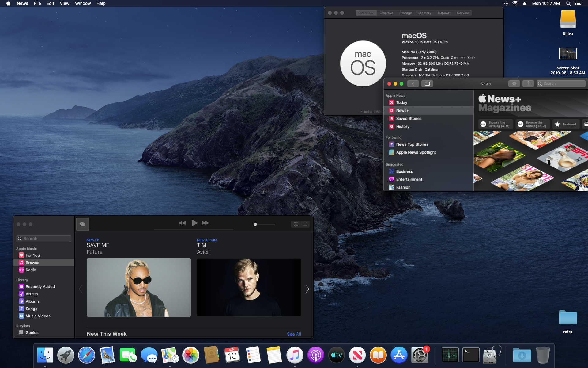Show lyrics with the speech bubble icon

[296, 224]
